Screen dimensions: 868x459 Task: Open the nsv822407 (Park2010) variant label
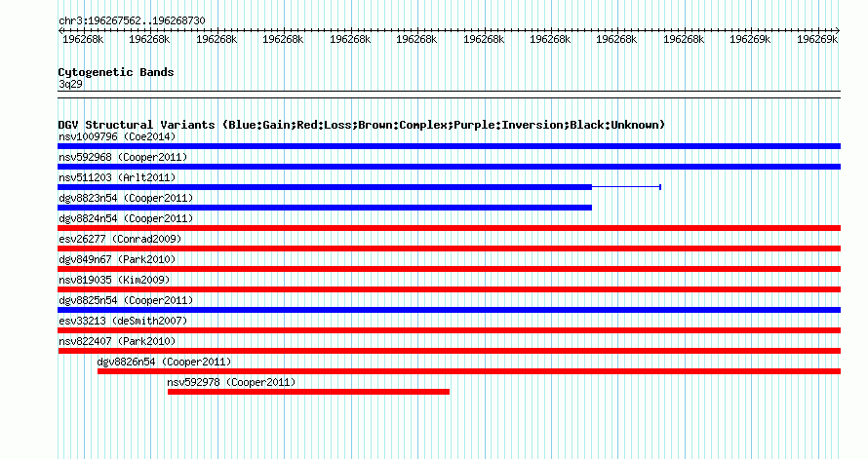tap(117, 341)
